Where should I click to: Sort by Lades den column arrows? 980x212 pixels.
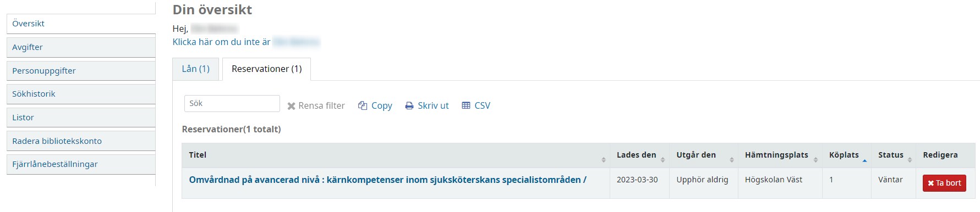[663, 159]
